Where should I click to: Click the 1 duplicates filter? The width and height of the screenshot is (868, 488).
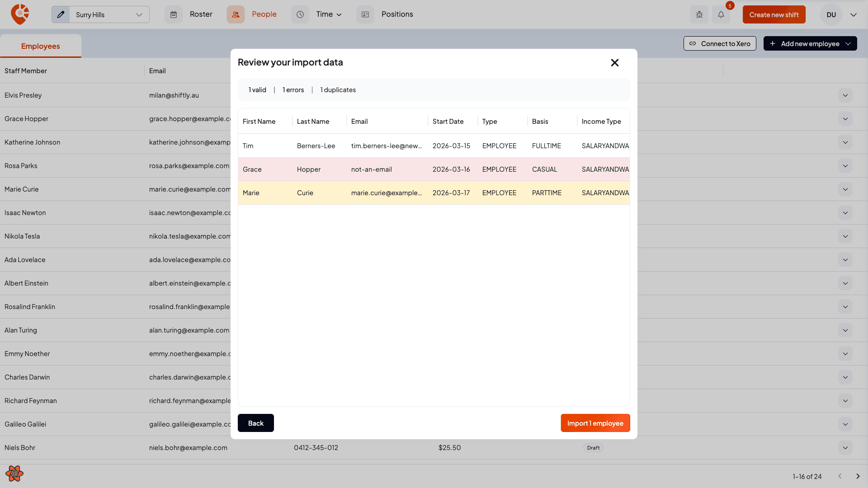coord(338,90)
